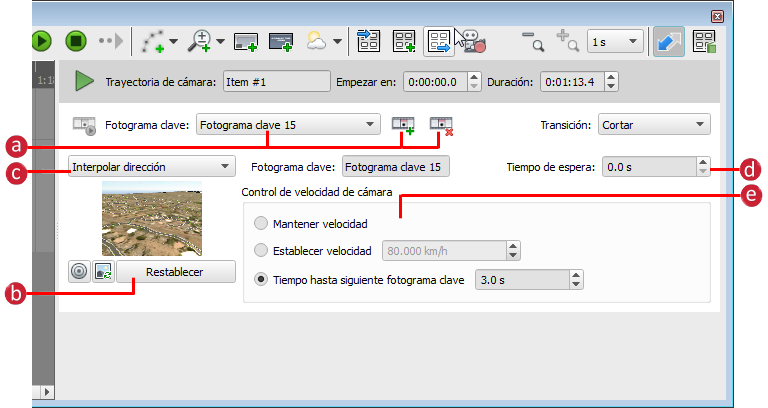Select Tiempo hasta siguiente fotograma clave option
The height and width of the screenshot is (408, 768).
261,279
